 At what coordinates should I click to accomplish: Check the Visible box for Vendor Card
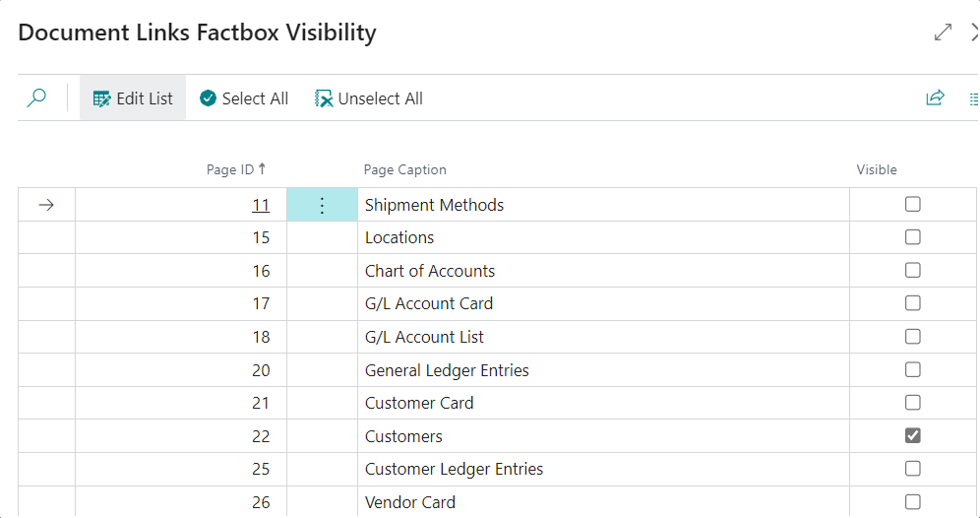[913, 502]
